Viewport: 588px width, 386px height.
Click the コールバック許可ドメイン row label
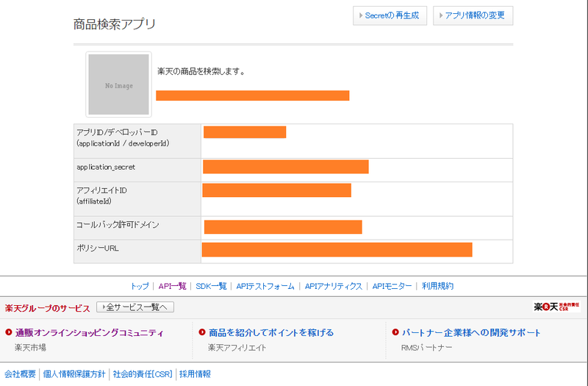click(x=118, y=225)
